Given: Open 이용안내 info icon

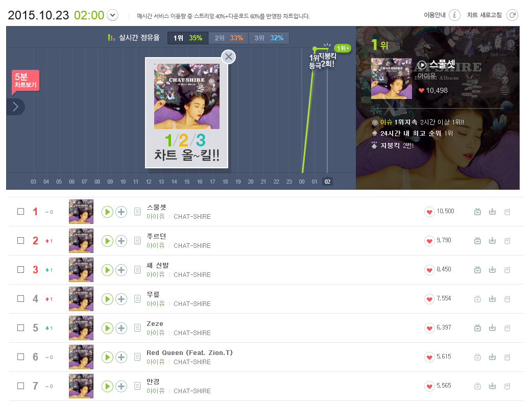Looking at the screenshot, I should [454, 15].
